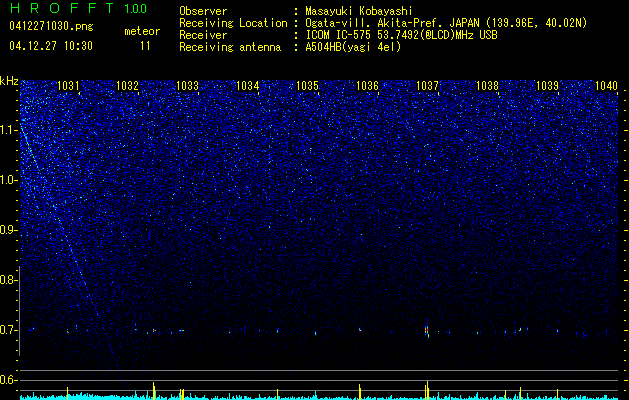This screenshot has width=629, height=400.
Task: Click the yellow power spike under 1031
Action: [67, 393]
